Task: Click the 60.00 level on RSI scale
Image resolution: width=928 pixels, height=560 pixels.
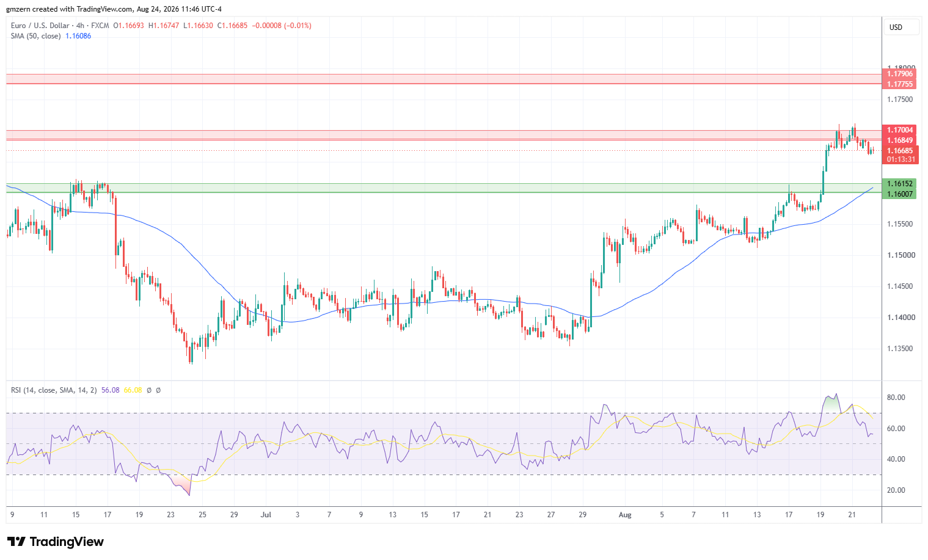Action: click(x=896, y=429)
